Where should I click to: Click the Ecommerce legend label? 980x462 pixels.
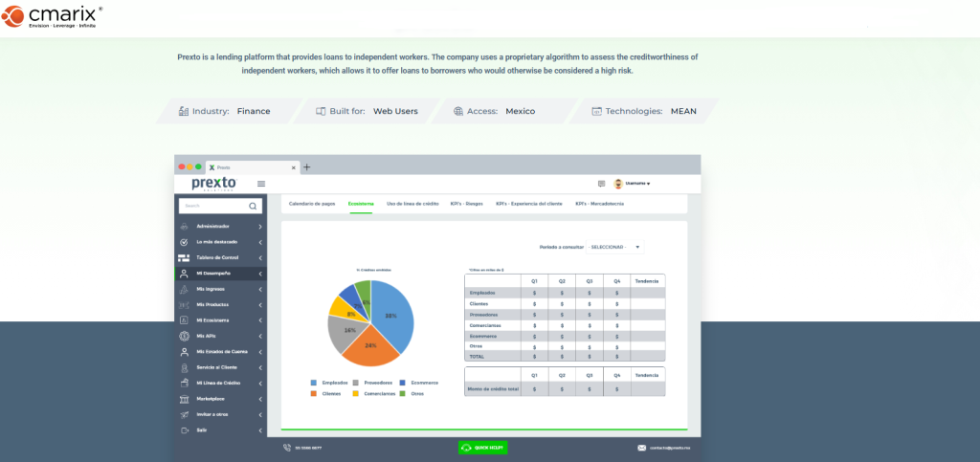pyautogui.click(x=424, y=383)
